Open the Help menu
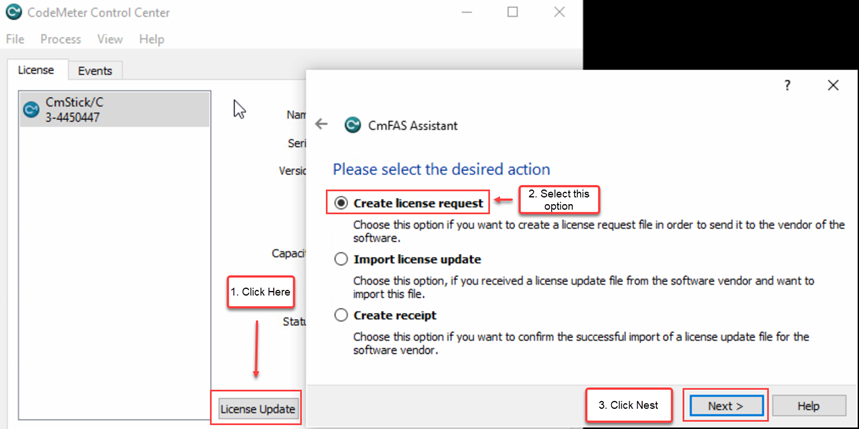Image resolution: width=859 pixels, height=429 pixels. click(152, 39)
